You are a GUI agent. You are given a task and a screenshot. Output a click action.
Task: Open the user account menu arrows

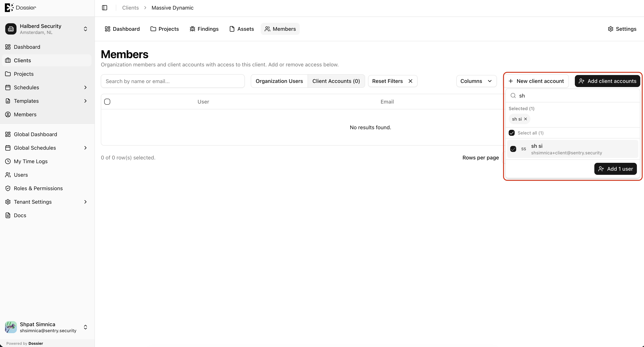[x=85, y=327]
